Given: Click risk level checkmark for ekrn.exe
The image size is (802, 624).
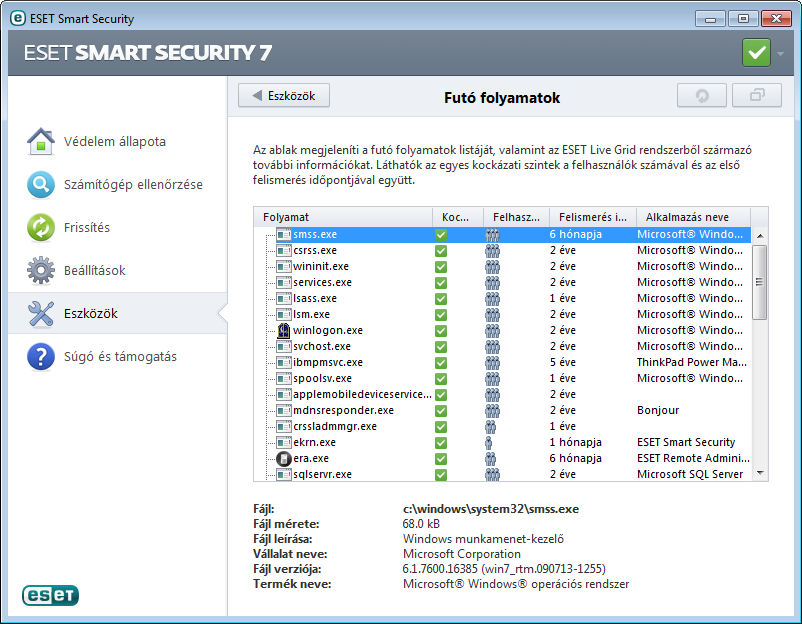Looking at the screenshot, I should click(x=440, y=442).
